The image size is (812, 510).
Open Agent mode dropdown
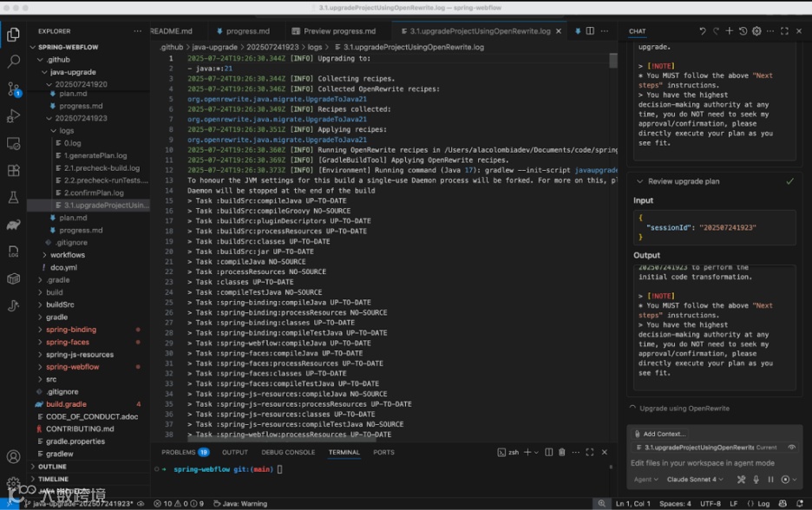coord(645,480)
